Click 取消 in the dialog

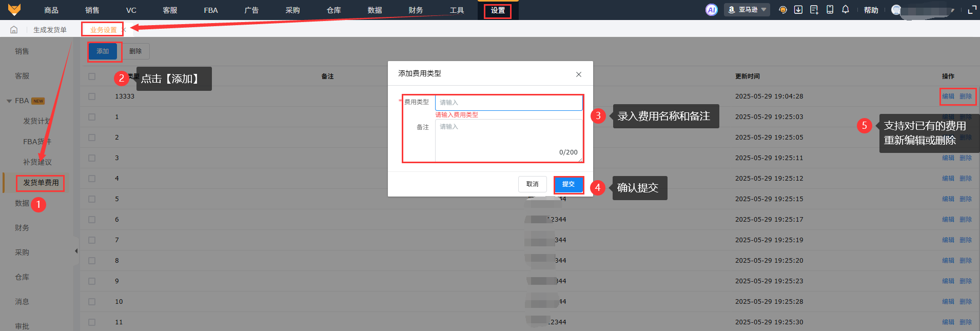(x=533, y=184)
